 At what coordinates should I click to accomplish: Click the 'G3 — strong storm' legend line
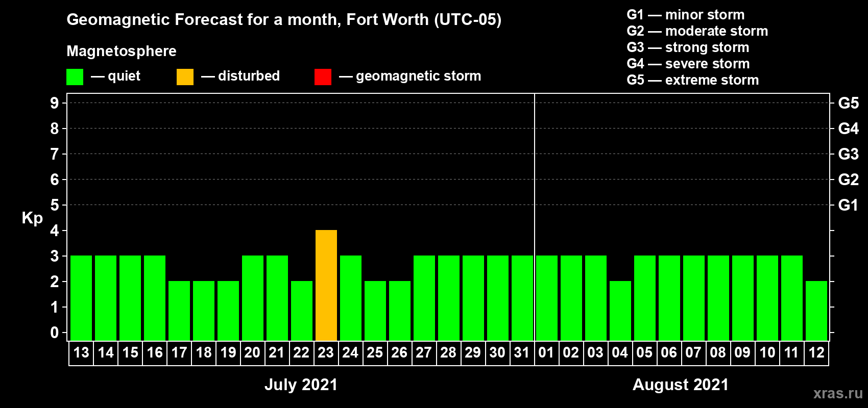[x=688, y=47]
